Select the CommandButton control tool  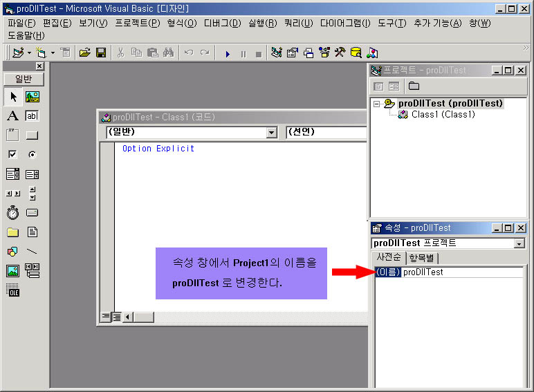[33, 136]
